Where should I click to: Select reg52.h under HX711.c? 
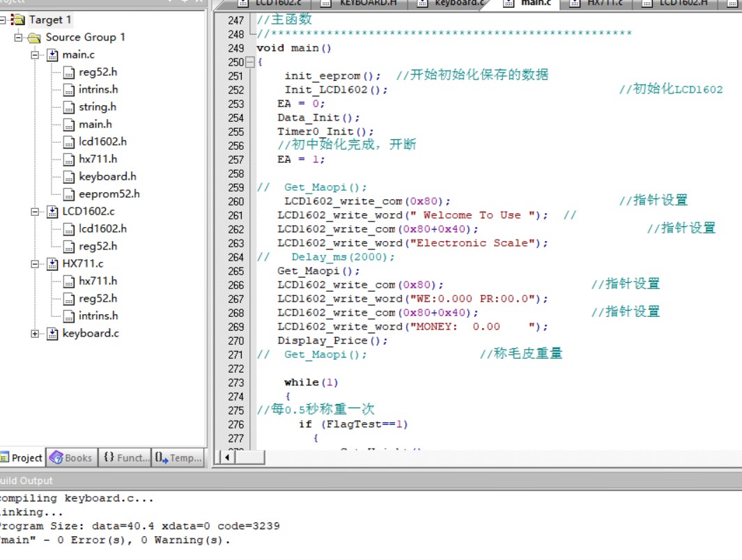98,298
